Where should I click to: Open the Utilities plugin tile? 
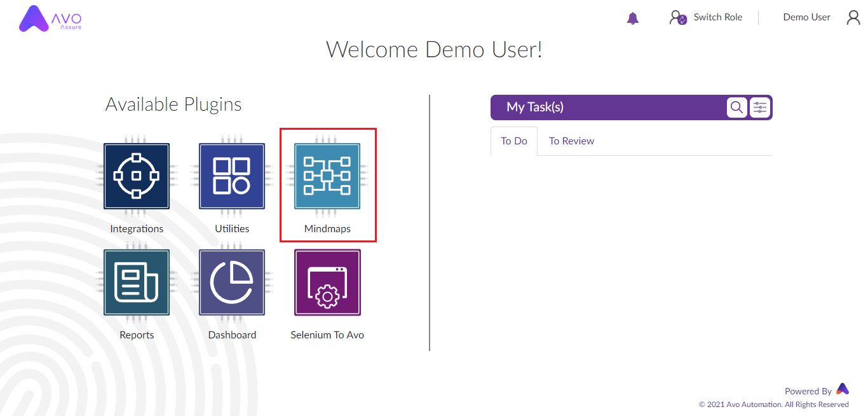232,176
